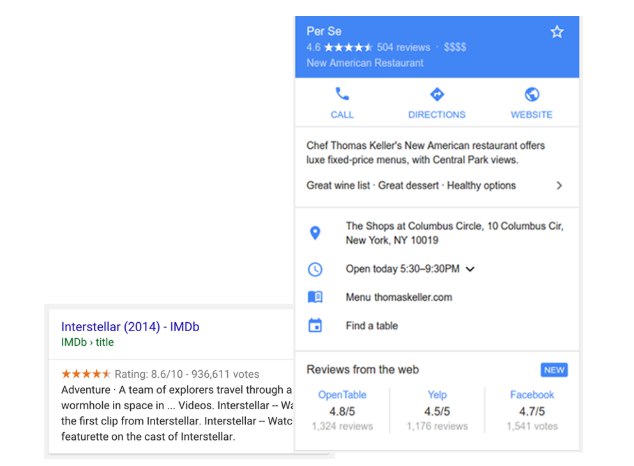Open the OpenTable reviews link
Image resolution: width=634 pixels, height=466 pixels.
[x=342, y=394]
